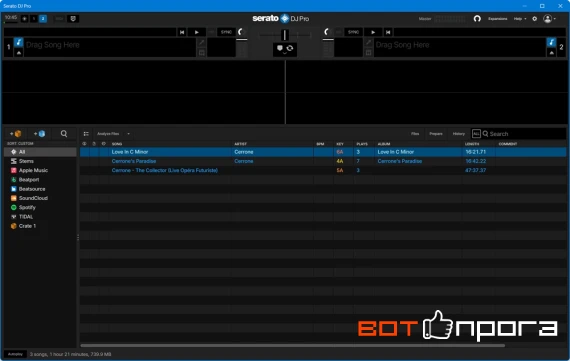Click the crossfader slider in the center
Screen dimensions: 570x361
[285, 35]
